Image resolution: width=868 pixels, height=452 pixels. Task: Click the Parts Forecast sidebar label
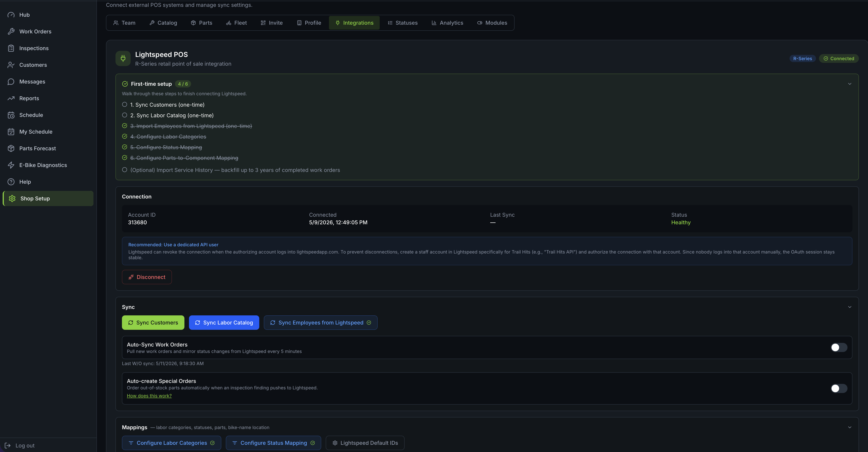click(x=38, y=148)
